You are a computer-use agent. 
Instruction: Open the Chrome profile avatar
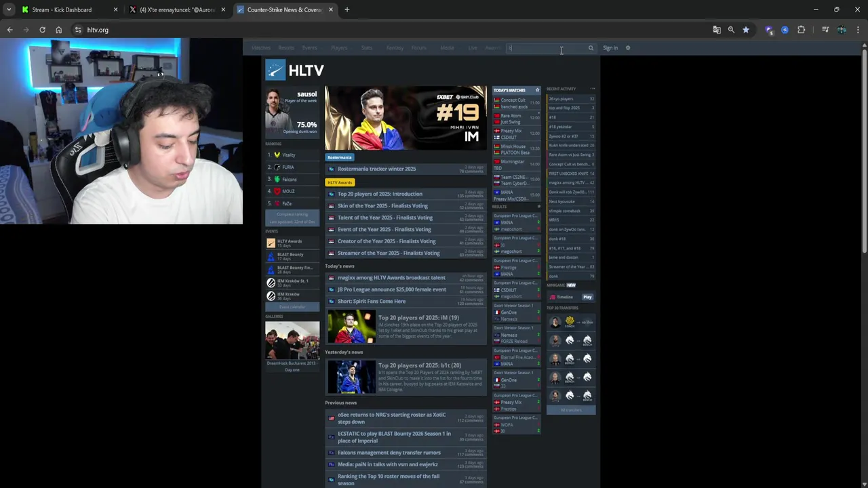(842, 30)
